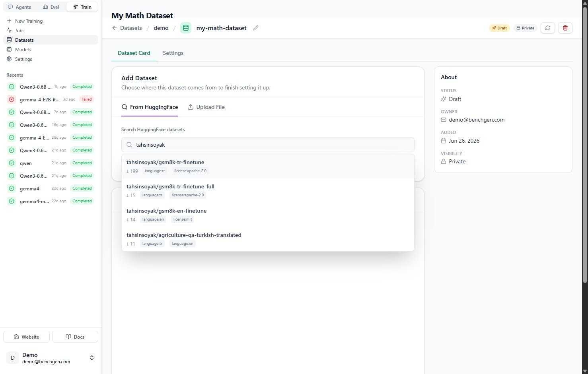The image size is (588, 374).
Task: Click the refresh icon button in header
Action: 548,28
